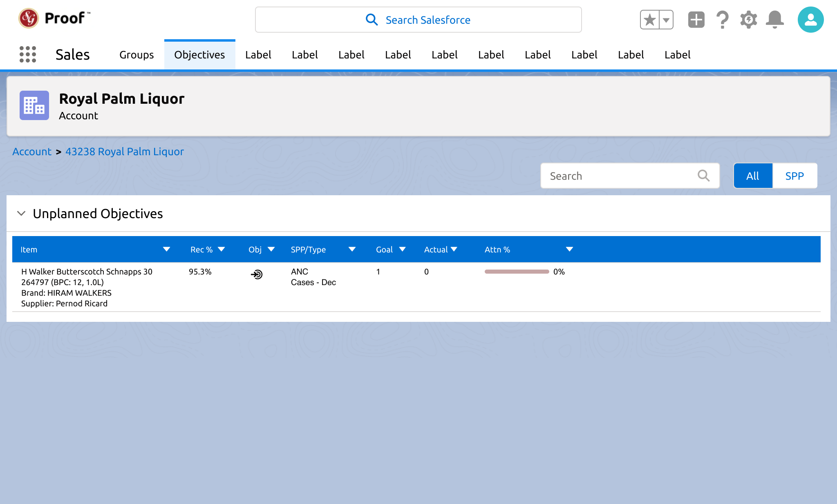Switch to the Groups tab
Image resolution: width=837 pixels, height=504 pixels.
(137, 55)
